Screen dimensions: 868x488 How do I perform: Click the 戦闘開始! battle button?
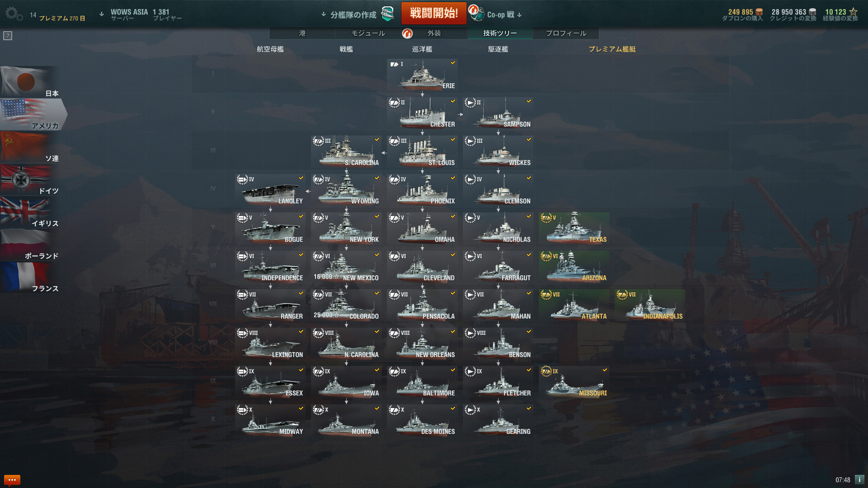(x=434, y=13)
